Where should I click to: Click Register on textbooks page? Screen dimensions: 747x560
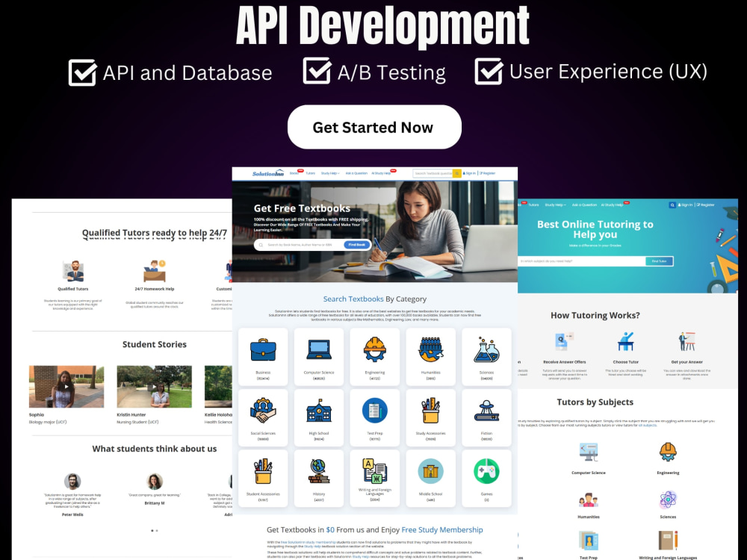487,173
